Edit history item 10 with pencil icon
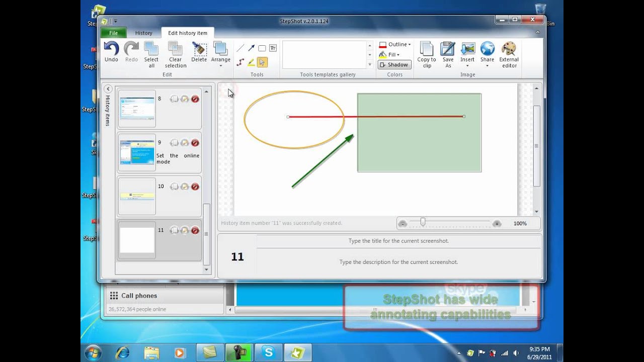Image resolution: width=644 pixels, height=362 pixels. [x=185, y=187]
